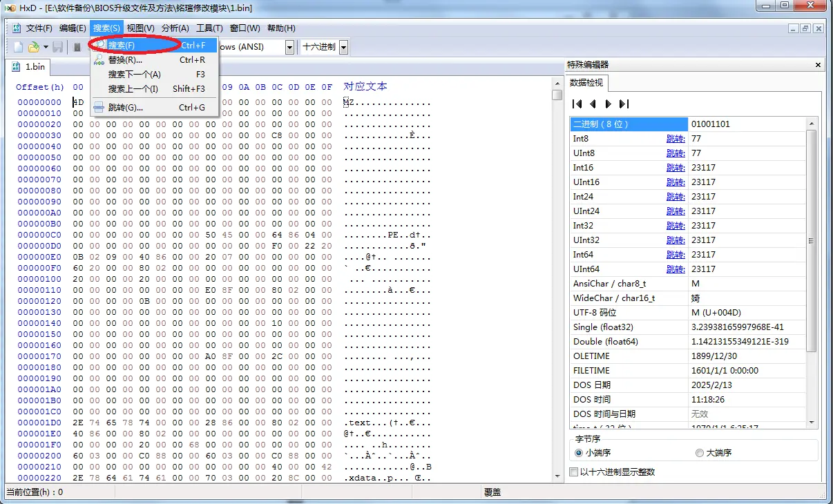
Task: Click the New file toolbar icon
Action: 19,47
